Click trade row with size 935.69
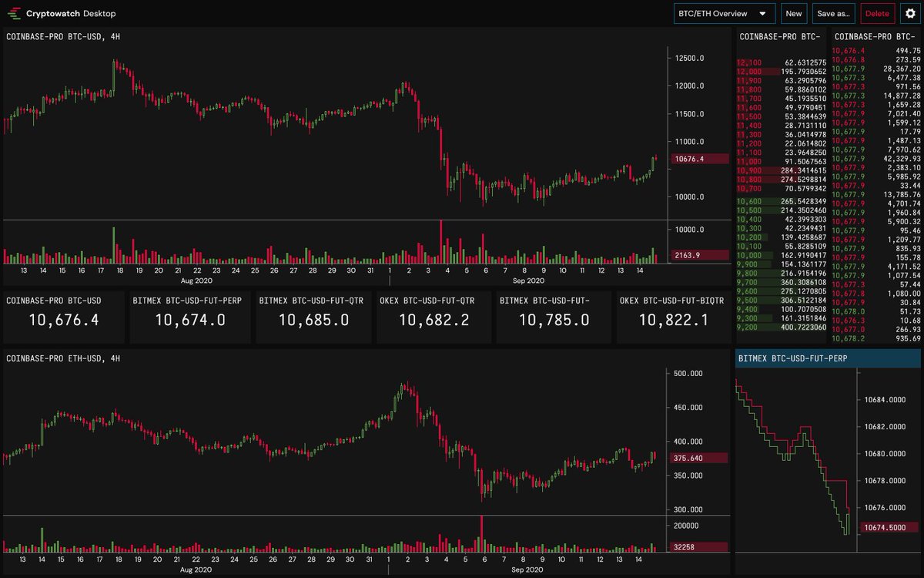The image size is (924, 578). point(876,338)
